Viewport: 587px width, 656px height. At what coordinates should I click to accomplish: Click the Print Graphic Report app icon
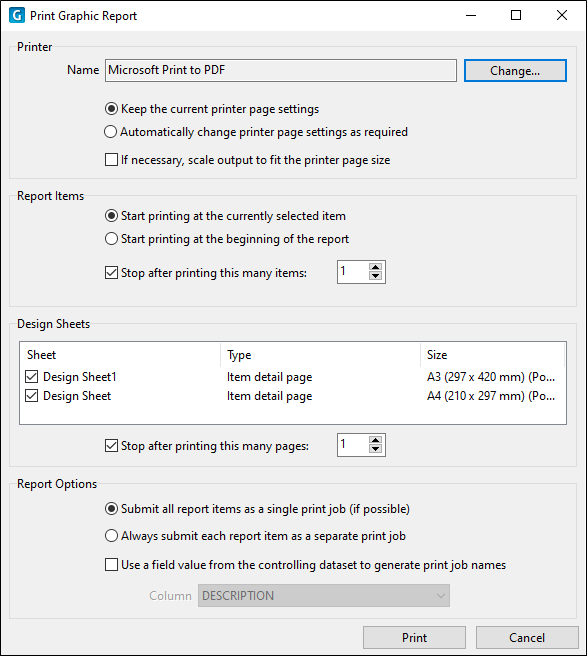tap(17, 15)
